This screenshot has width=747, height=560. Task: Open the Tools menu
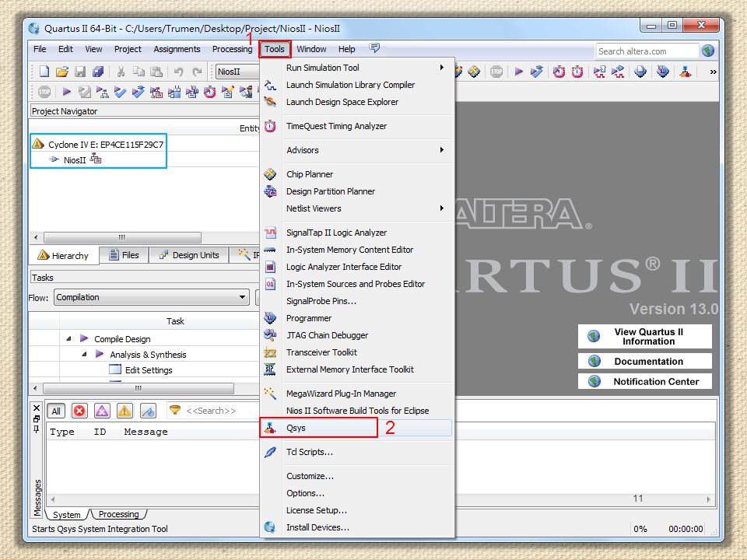[275, 49]
